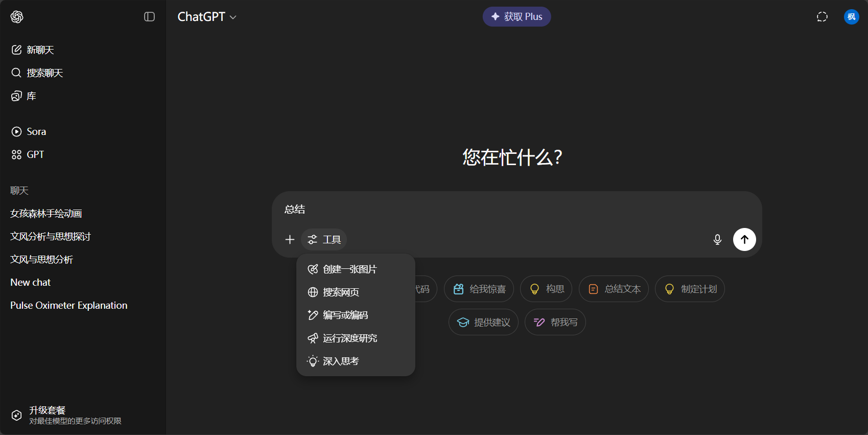This screenshot has width=868, height=435.
Task: Click the message input field containing 总结
Action: click(x=517, y=209)
